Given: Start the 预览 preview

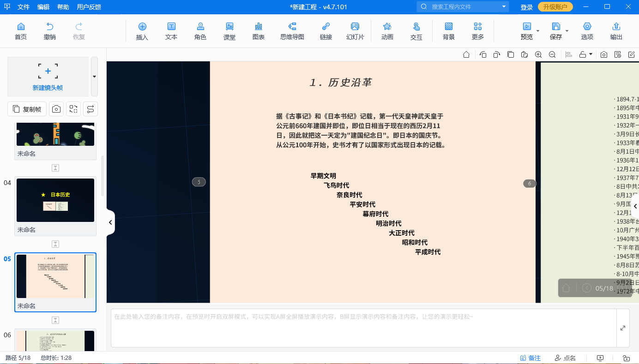Looking at the screenshot, I should click(x=526, y=31).
